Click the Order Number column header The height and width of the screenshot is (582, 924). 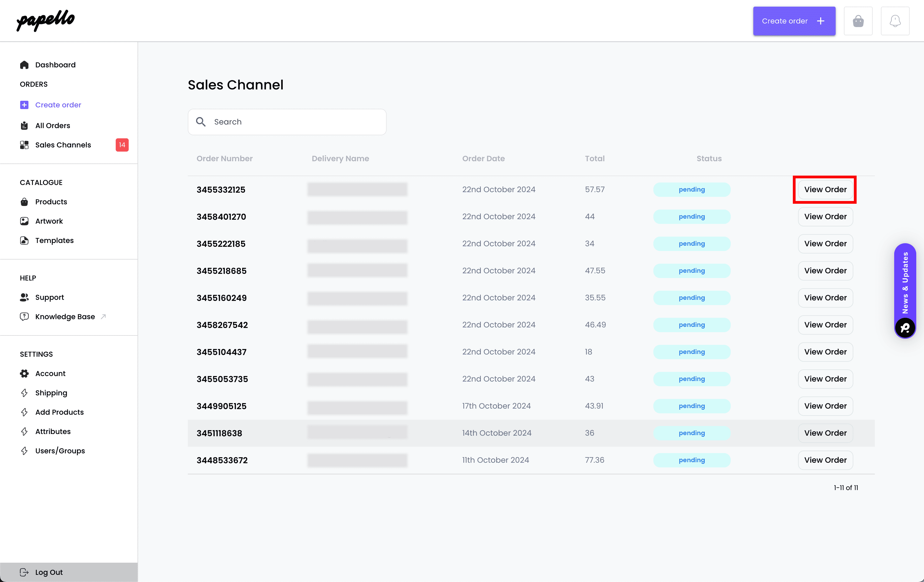(225, 158)
